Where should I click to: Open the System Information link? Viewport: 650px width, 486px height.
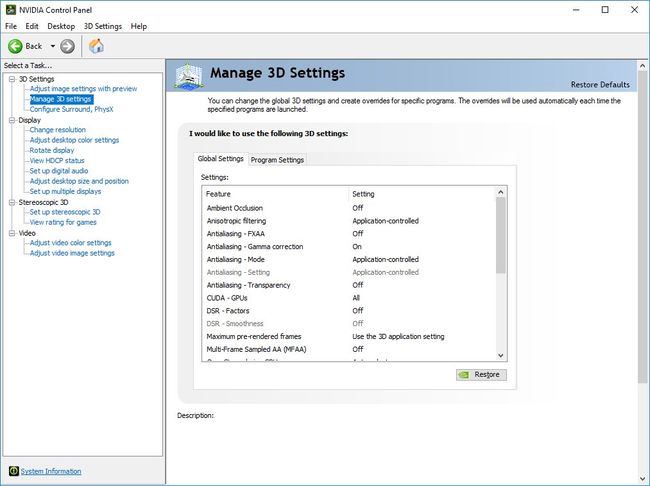tap(51, 471)
